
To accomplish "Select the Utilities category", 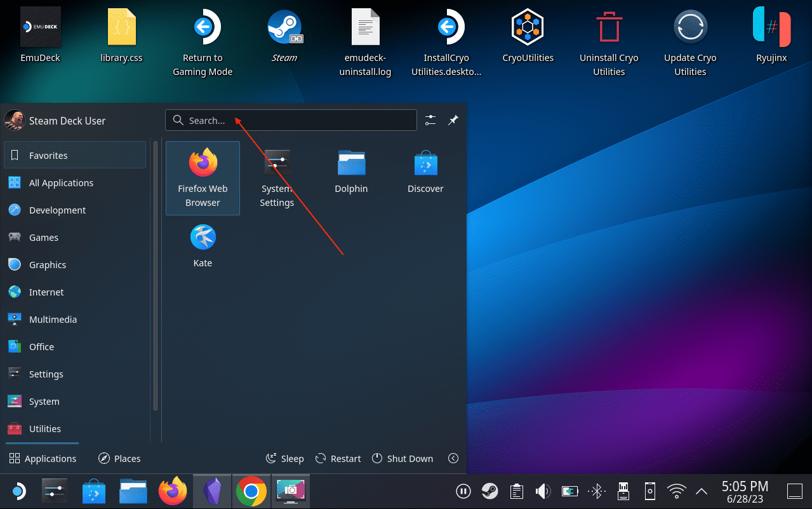I will pos(75,428).
